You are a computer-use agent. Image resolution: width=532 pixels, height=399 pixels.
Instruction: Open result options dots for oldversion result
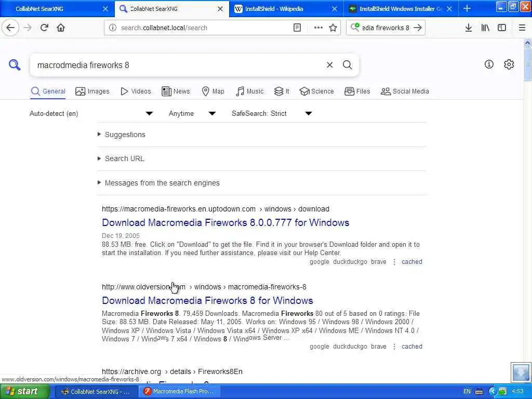(x=394, y=347)
